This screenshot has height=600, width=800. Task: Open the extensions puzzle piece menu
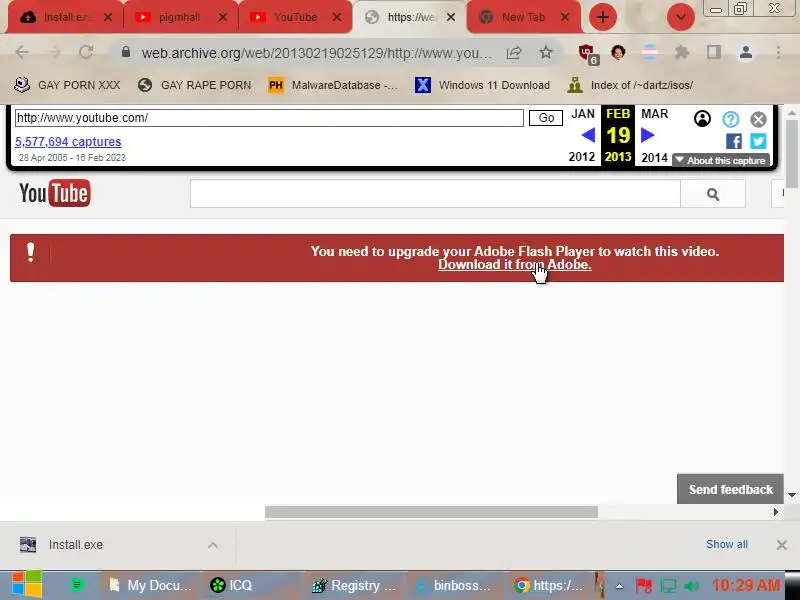[682, 52]
